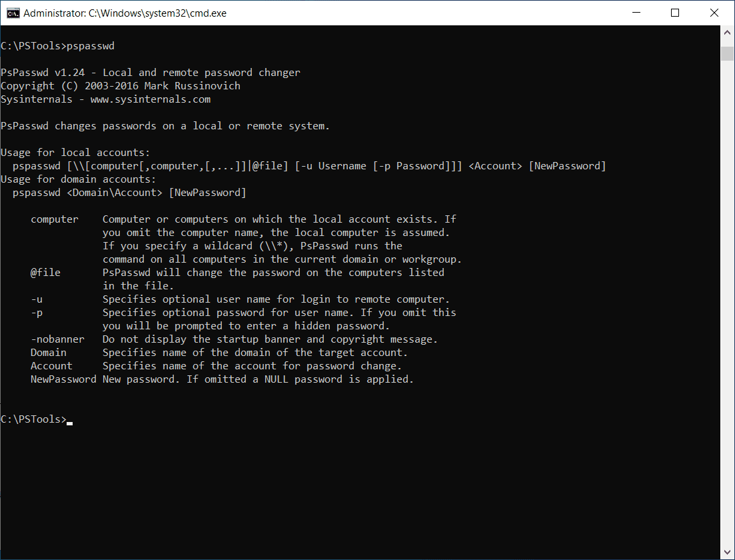The image size is (735, 560).
Task: Click the typed command 'pspasswd' on first line
Action: point(91,46)
